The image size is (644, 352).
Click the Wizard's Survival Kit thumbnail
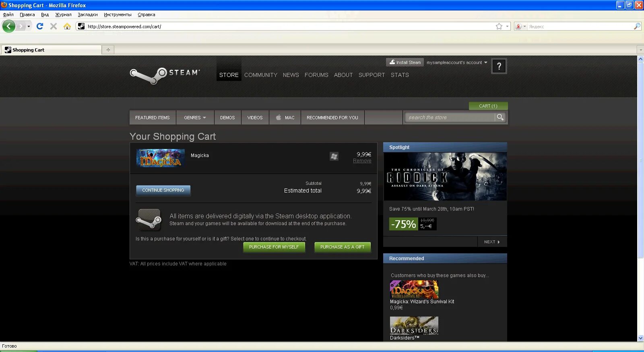click(x=414, y=289)
